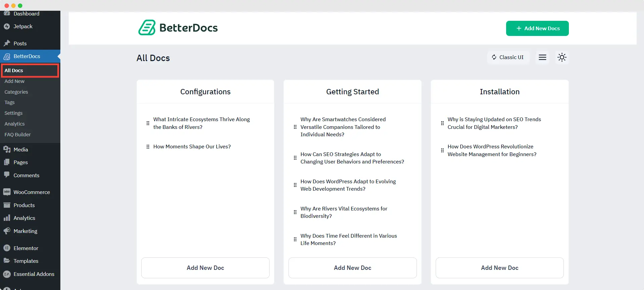Open 'Why Does Time Feel Different' doc
This screenshot has height=290, width=644.
click(349, 239)
